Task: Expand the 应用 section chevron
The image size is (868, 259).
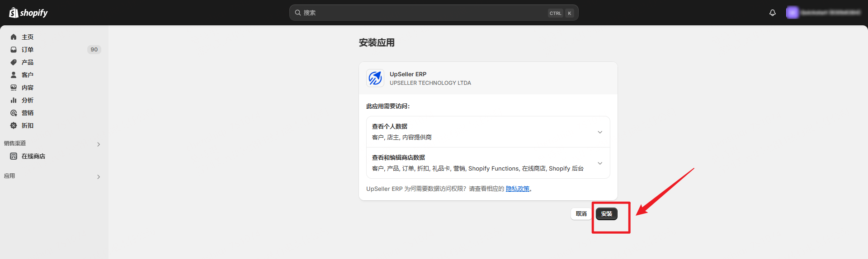Action: (x=99, y=177)
